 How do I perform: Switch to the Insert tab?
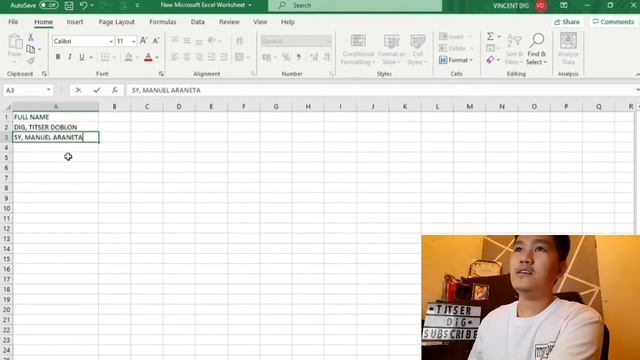(75, 22)
